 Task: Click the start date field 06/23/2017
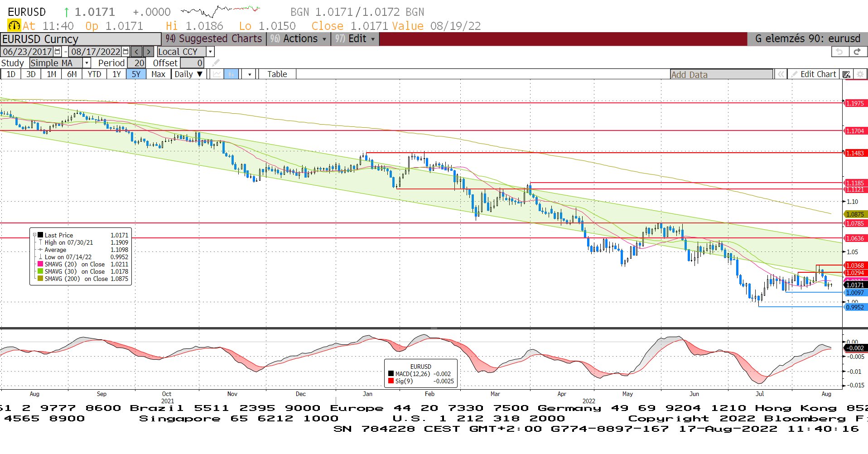click(x=28, y=52)
